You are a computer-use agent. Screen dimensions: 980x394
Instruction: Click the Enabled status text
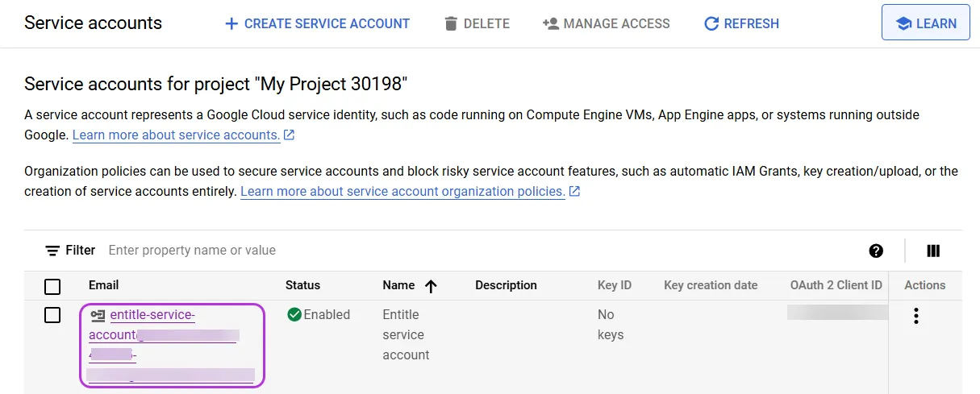327,314
